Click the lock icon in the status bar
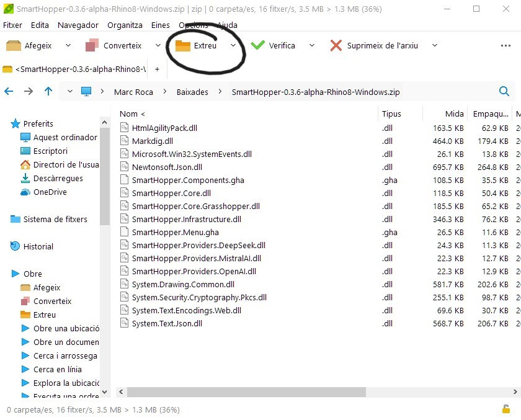 point(507,410)
